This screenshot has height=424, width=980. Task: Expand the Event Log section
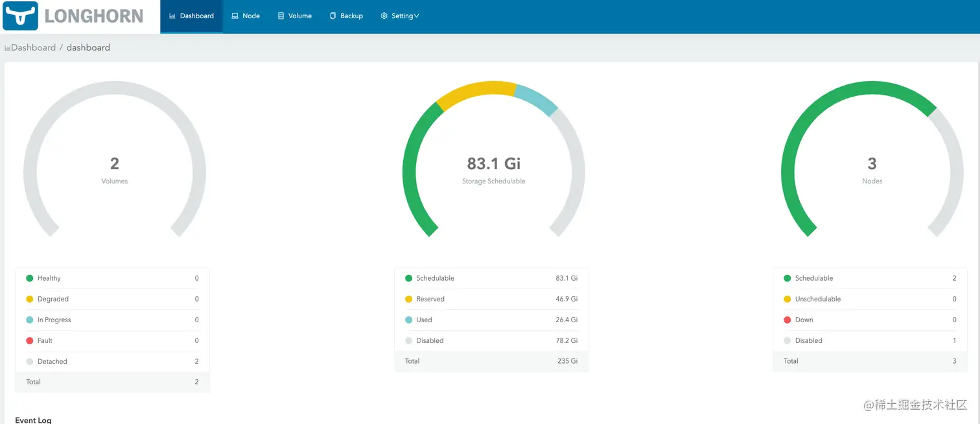coord(32,419)
